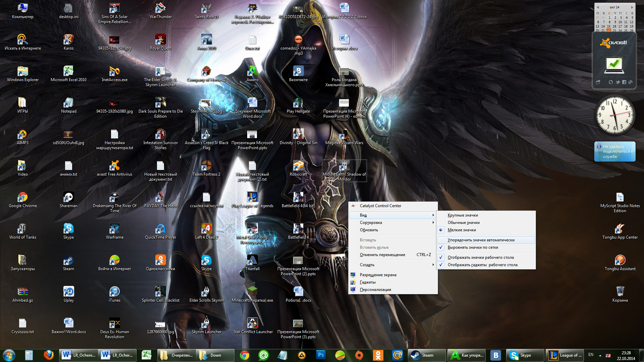Switch to Skype taskbar button
644x362 pixels.
pyautogui.click(x=525, y=355)
